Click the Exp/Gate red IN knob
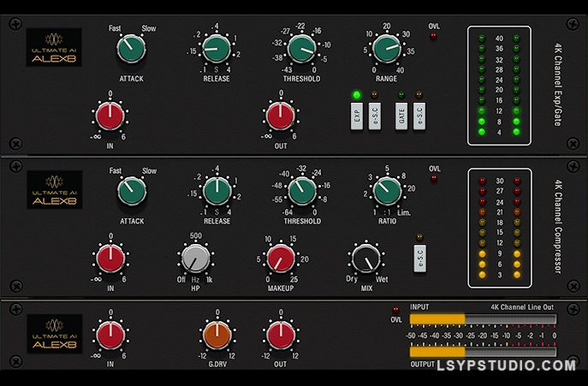Image resolution: width=588 pixels, height=386 pixels. click(x=110, y=116)
